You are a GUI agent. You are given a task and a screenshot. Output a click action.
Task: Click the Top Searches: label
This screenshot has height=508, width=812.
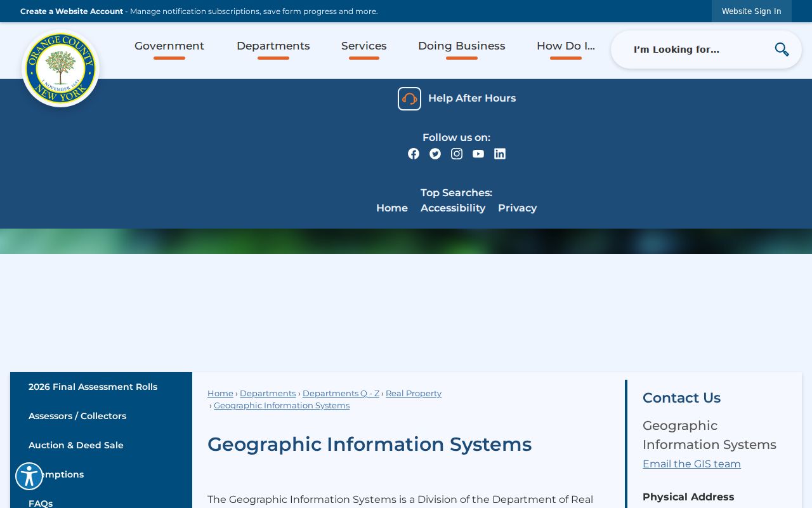point(456,193)
